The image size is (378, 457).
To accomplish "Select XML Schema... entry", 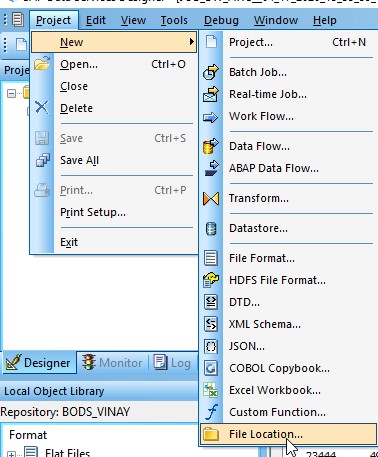I will click(288, 324).
